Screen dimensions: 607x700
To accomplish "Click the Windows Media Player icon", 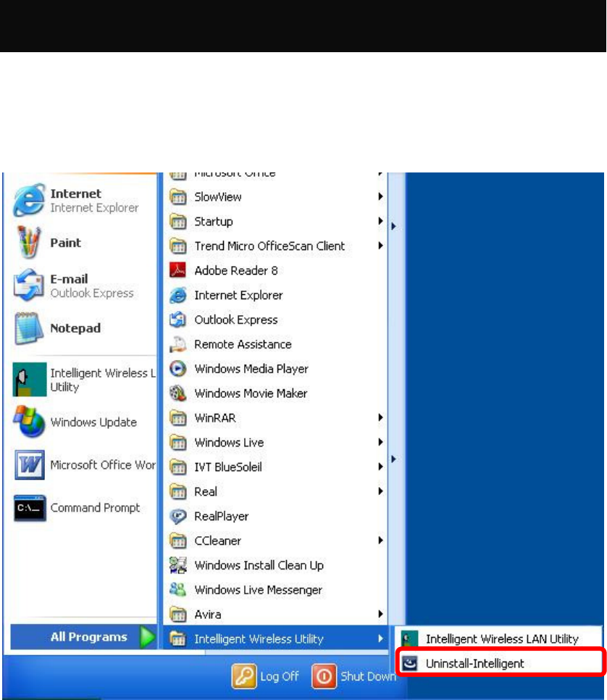I will 177,368.
